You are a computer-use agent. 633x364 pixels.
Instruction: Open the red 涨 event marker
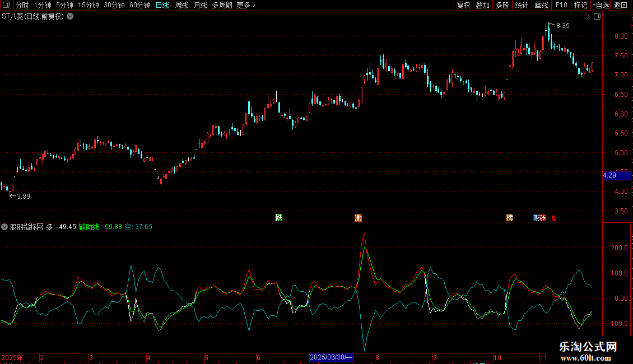point(543,218)
